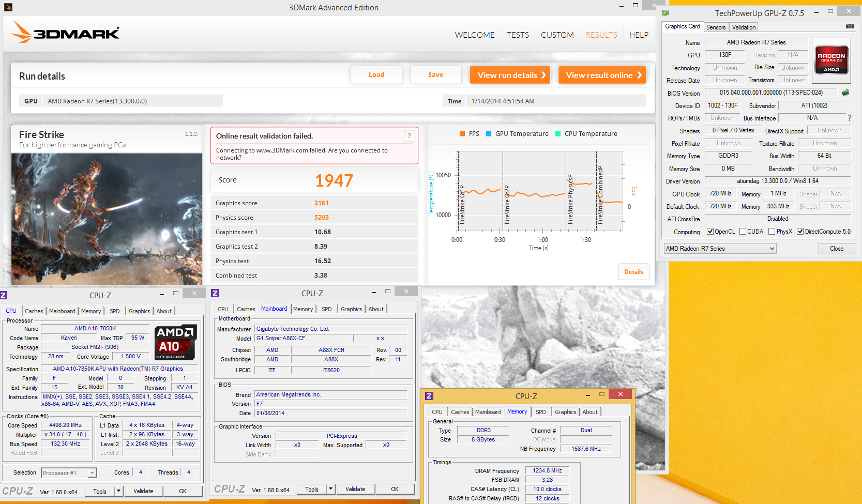The width and height of the screenshot is (862, 504).
Task: Click the View run details button
Action: click(x=510, y=75)
